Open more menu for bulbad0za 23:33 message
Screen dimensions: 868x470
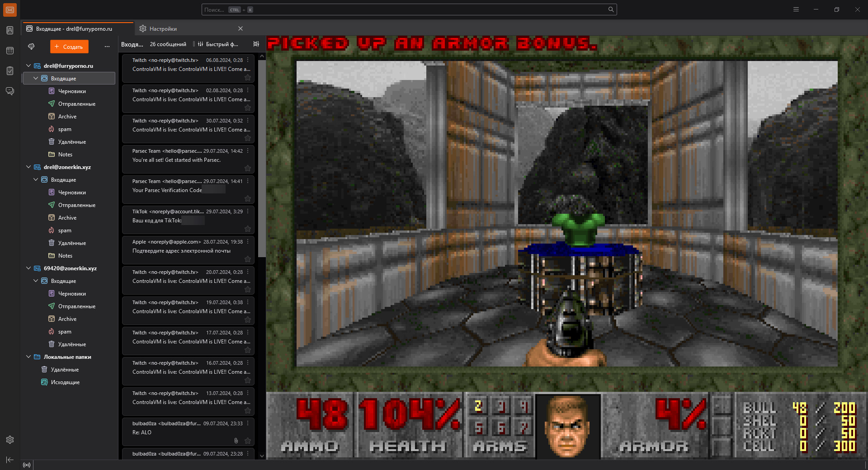[x=248, y=423]
